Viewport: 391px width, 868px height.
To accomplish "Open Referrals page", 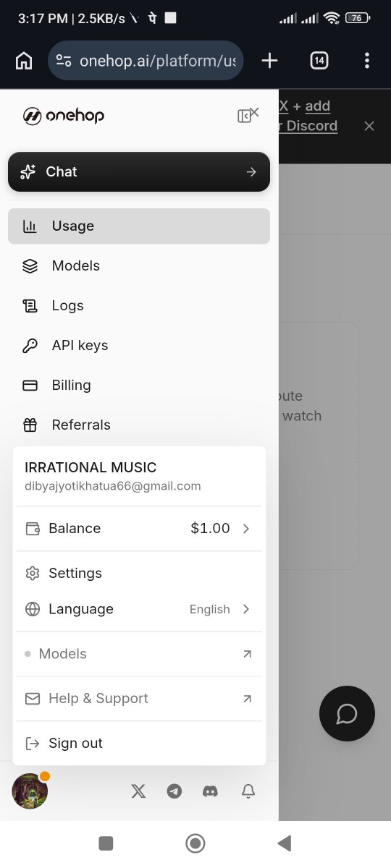I will (139, 425).
